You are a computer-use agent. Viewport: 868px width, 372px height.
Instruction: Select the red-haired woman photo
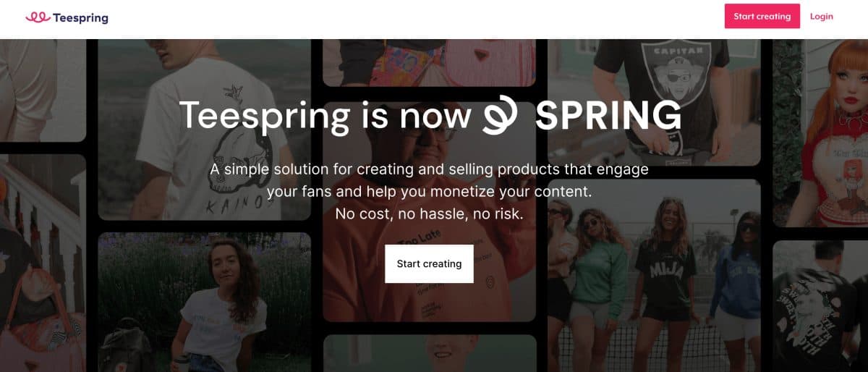pyautogui.click(x=820, y=130)
